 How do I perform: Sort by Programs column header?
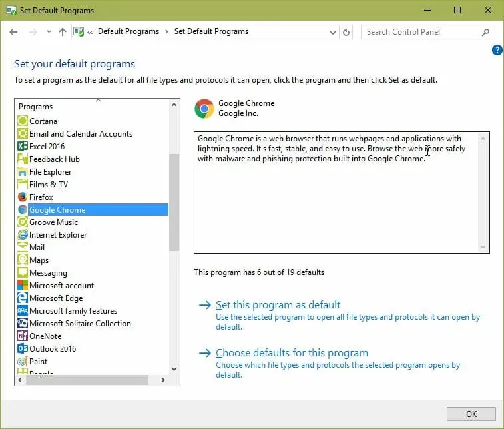36,107
